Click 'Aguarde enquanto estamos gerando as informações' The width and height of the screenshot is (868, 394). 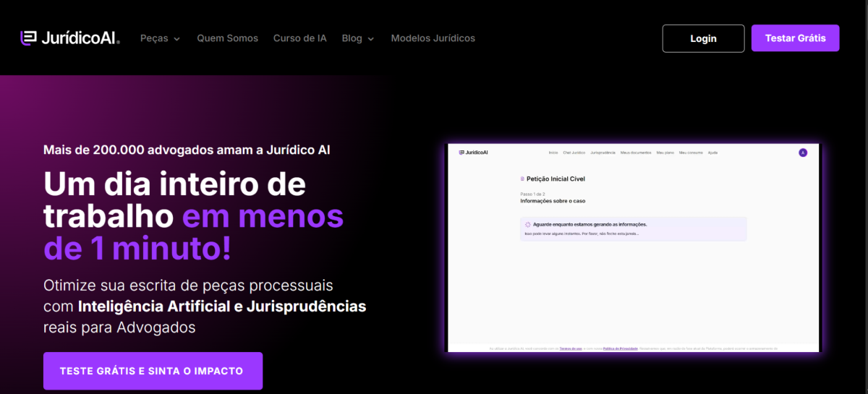[x=590, y=225]
